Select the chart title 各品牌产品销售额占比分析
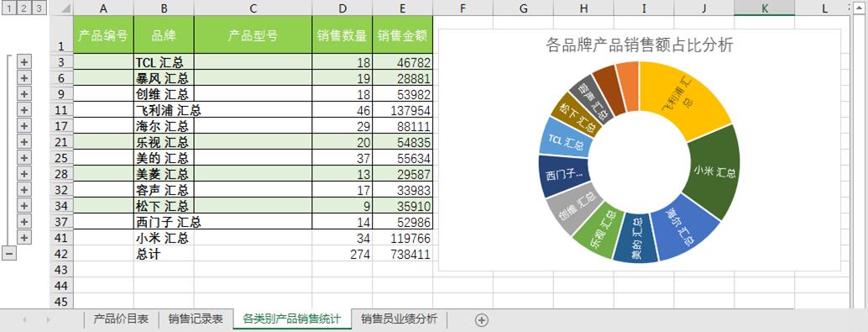The image size is (868, 332). coord(640,45)
